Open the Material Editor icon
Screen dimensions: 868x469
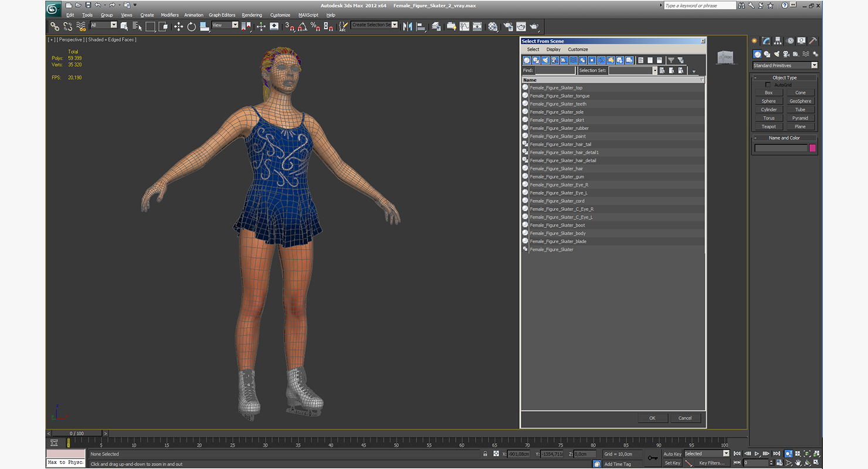pyautogui.click(x=492, y=26)
